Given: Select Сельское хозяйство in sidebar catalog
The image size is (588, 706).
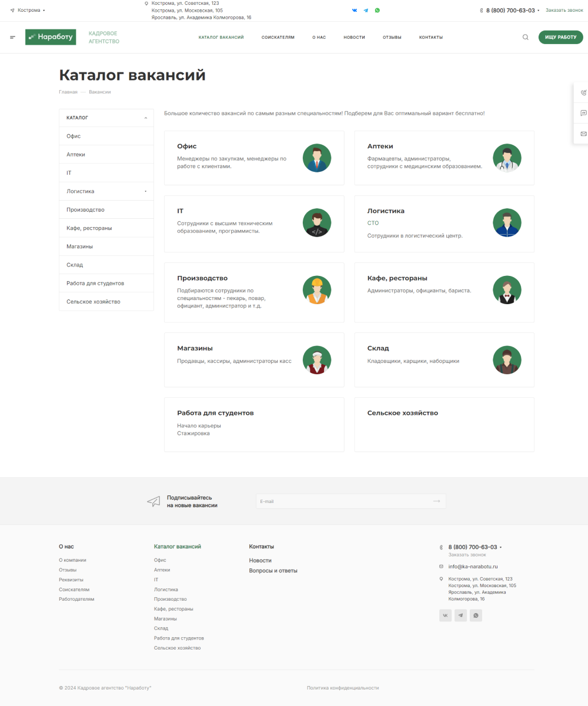Looking at the screenshot, I should pyautogui.click(x=93, y=302).
